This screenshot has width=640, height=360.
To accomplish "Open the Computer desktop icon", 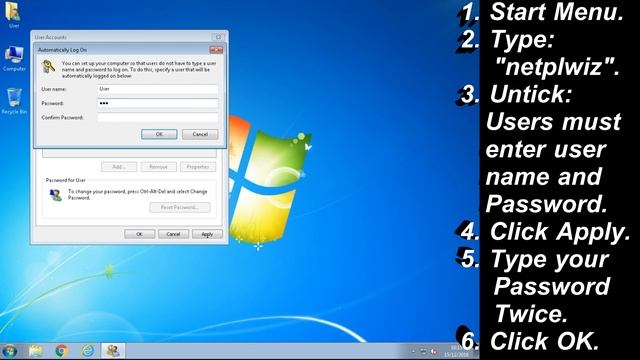I will click(x=14, y=59).
